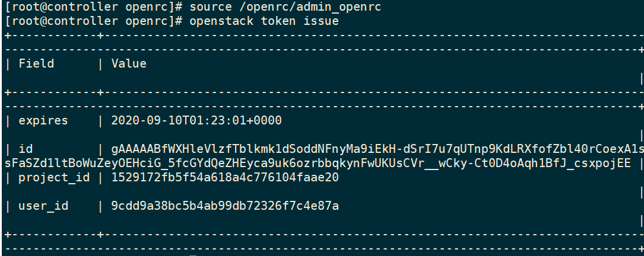Screen dimensions: 644x256
Task: Click the 'user_id' field label
Action: pos(43,206)
